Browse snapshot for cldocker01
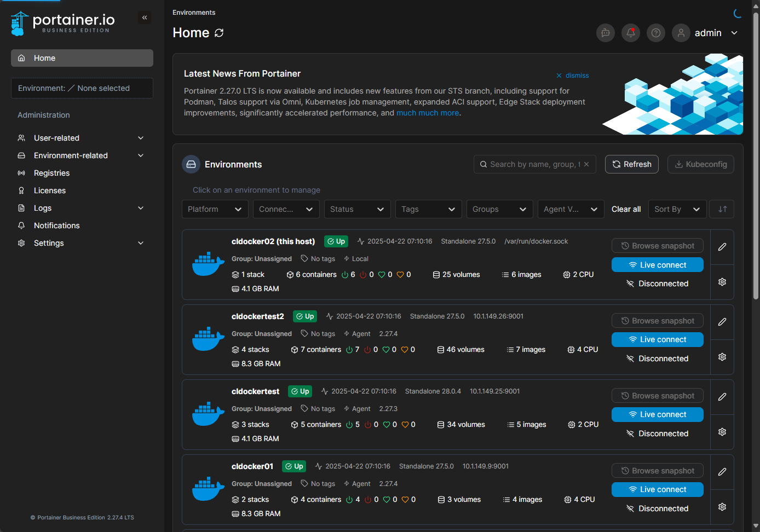The image size is (760, 532). click(658, 471)
